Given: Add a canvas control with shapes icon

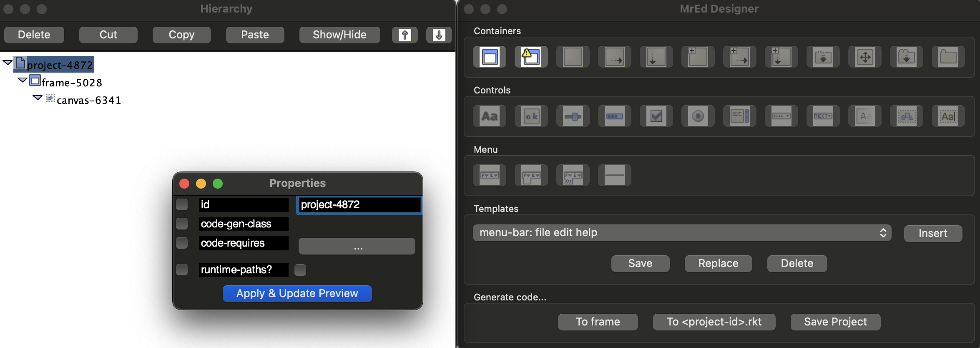Looking at the screenshot, I should tap(907, 116).
